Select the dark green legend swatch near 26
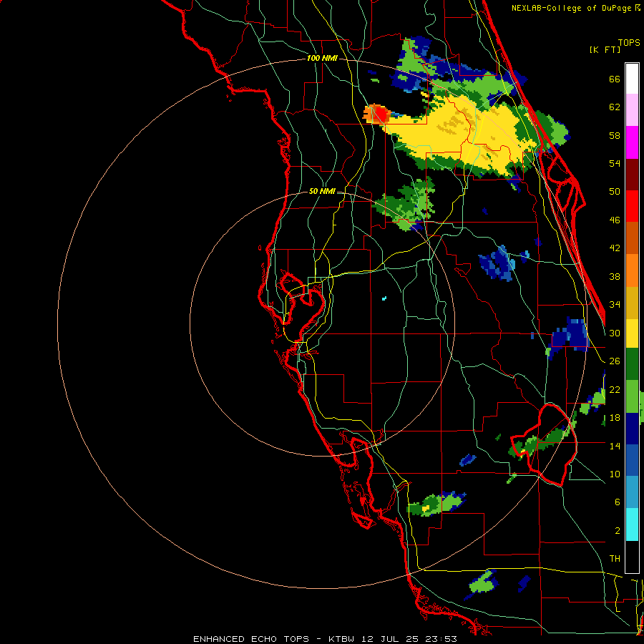Screen dimensions: 644x644 632,364
